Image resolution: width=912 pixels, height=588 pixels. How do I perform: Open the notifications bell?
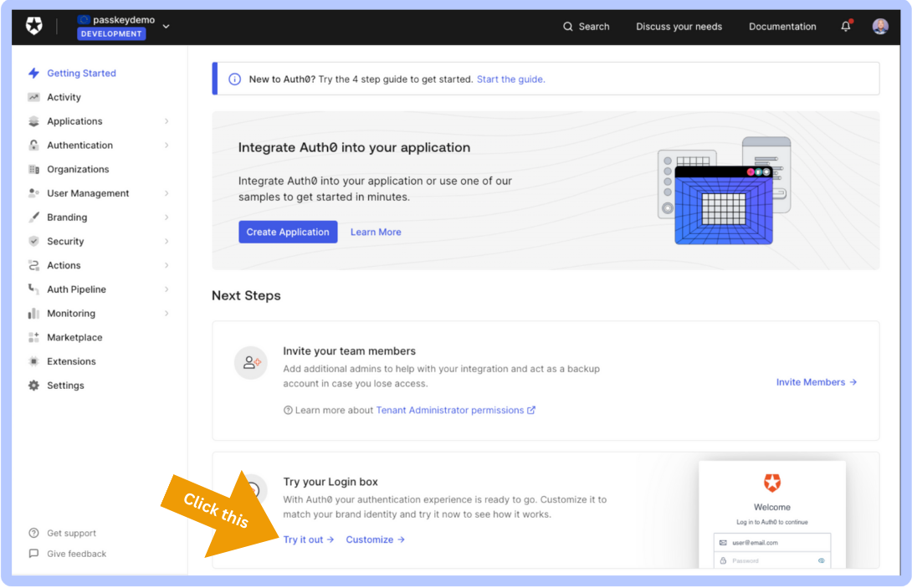tap(846, 26)
